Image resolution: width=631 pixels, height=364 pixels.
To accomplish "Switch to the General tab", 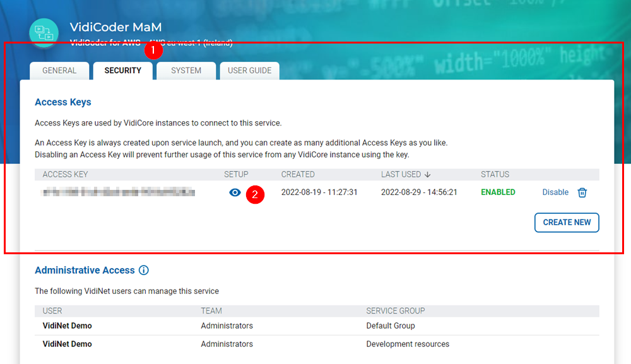I will pos(59,71).
